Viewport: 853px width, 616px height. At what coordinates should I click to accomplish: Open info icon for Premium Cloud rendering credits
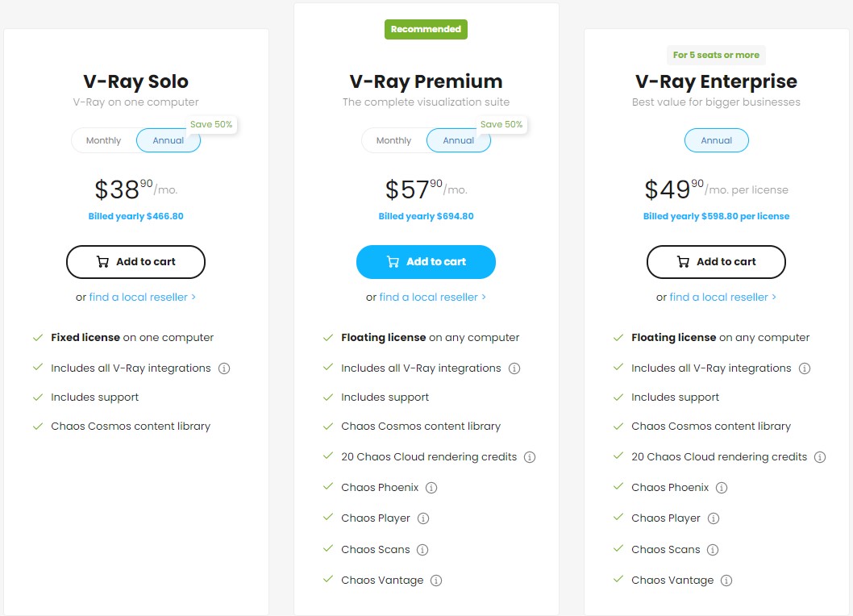530,457
